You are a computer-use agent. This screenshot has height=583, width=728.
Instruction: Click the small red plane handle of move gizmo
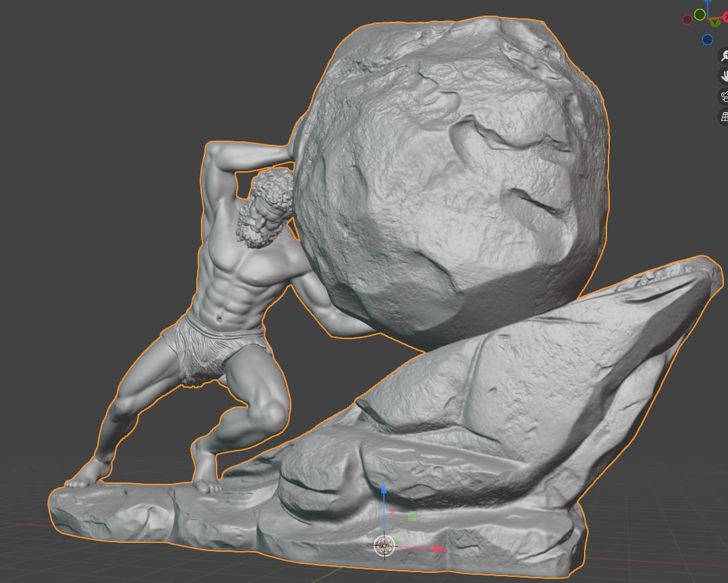point(393,512)
